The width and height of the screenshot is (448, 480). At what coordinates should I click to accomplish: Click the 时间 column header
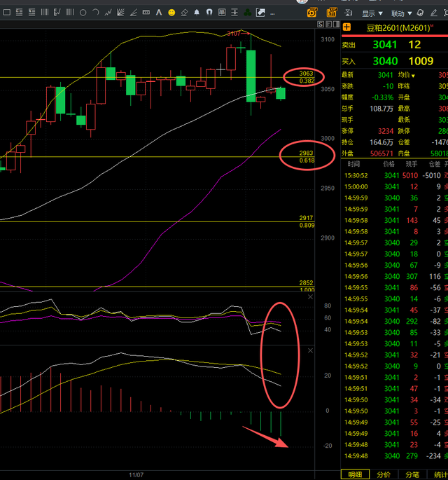(x=353, y=165)
